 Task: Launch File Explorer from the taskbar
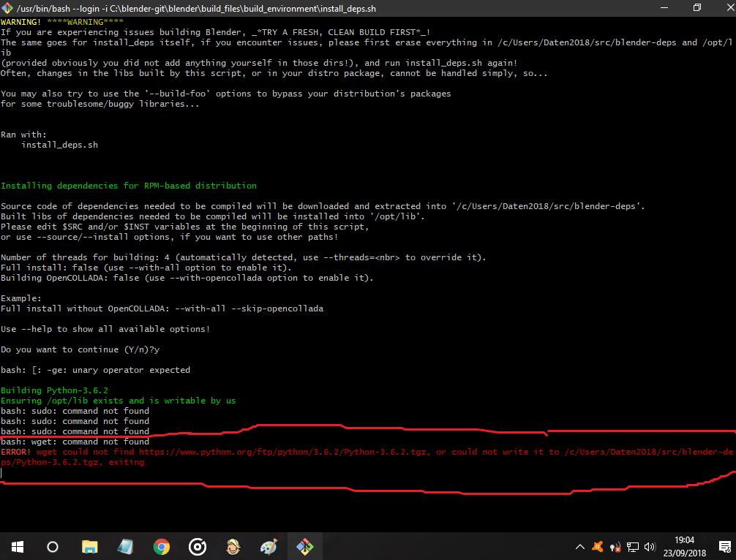(x=90, y=547)
